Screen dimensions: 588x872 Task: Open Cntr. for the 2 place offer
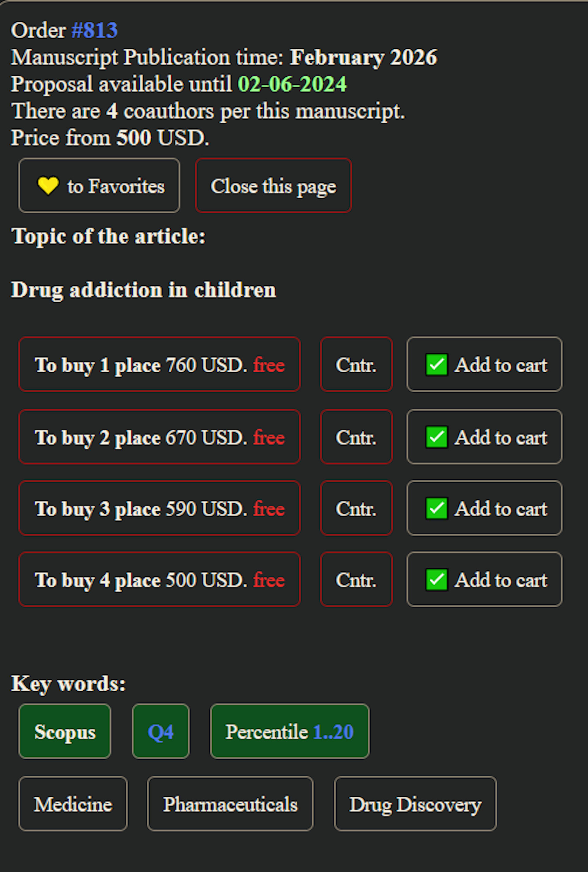click(356, 437)
